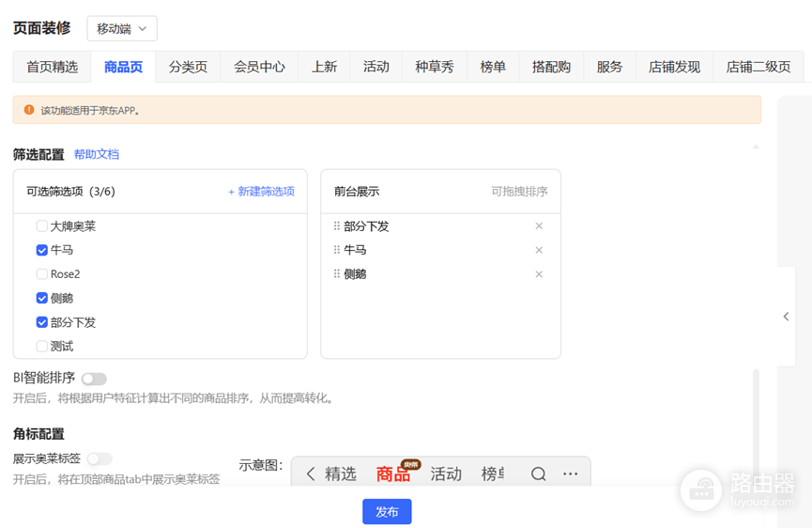Uncheck the 牛马 filter option
This screenshot has width=812, height=528.
[x=42, y=250]
